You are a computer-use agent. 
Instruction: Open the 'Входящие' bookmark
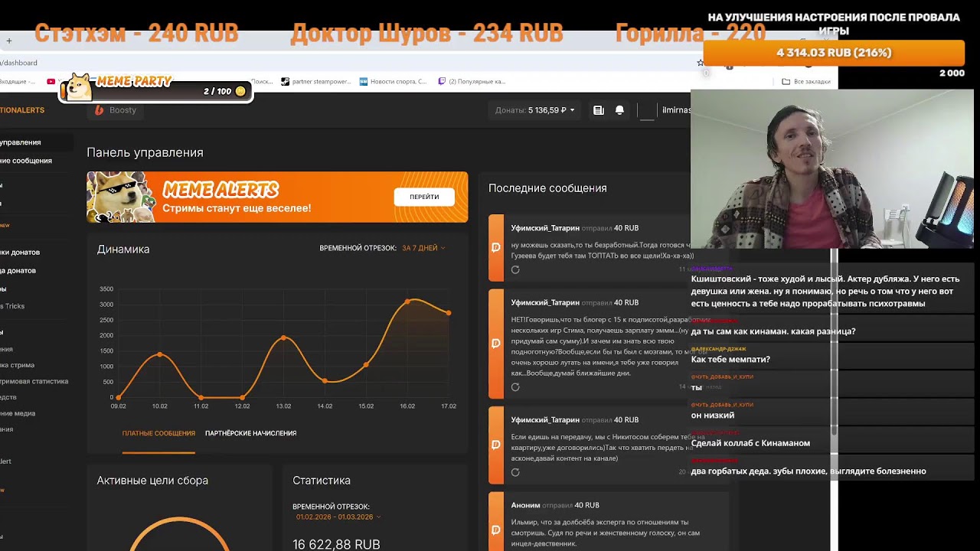[x=18, y=81]
